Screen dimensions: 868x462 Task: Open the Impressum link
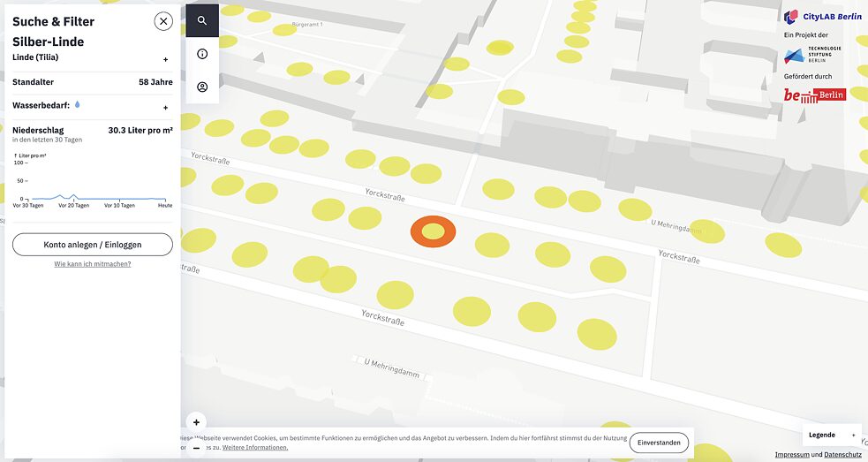[x=791, y=455]
